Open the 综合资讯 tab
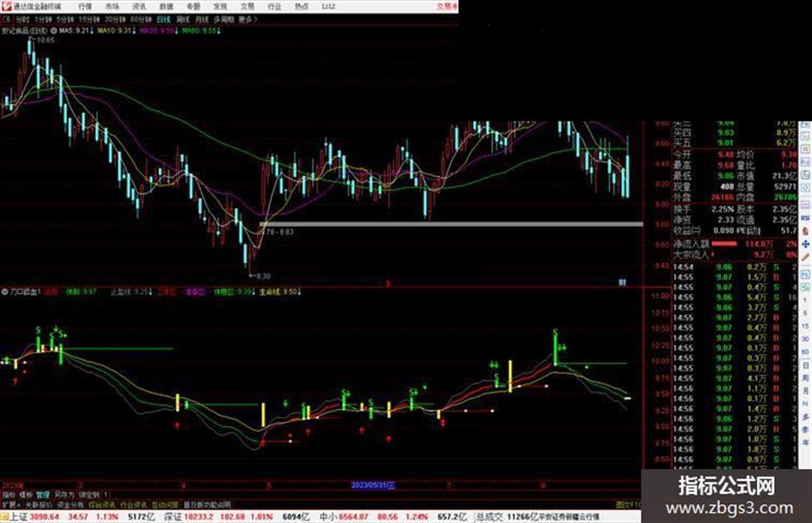 coord(102,504)
